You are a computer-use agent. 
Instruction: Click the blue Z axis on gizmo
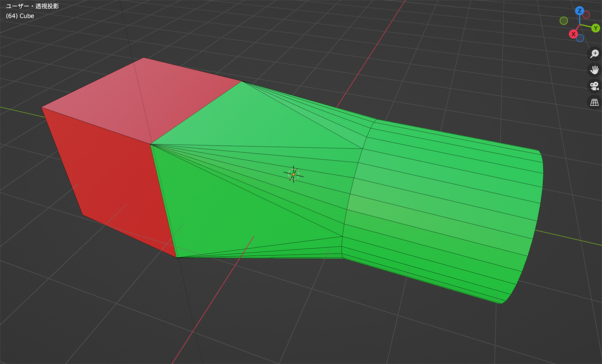click(579, 11)
